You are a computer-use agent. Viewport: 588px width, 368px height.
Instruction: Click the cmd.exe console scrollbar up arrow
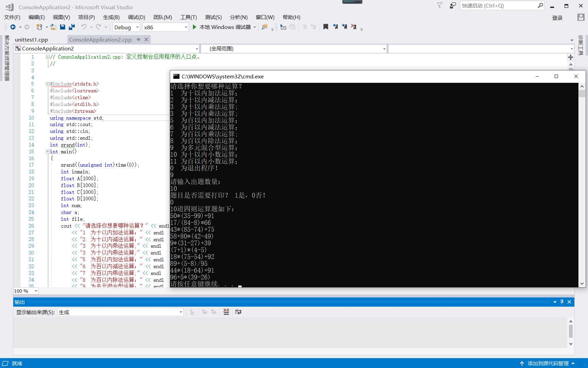582,87
